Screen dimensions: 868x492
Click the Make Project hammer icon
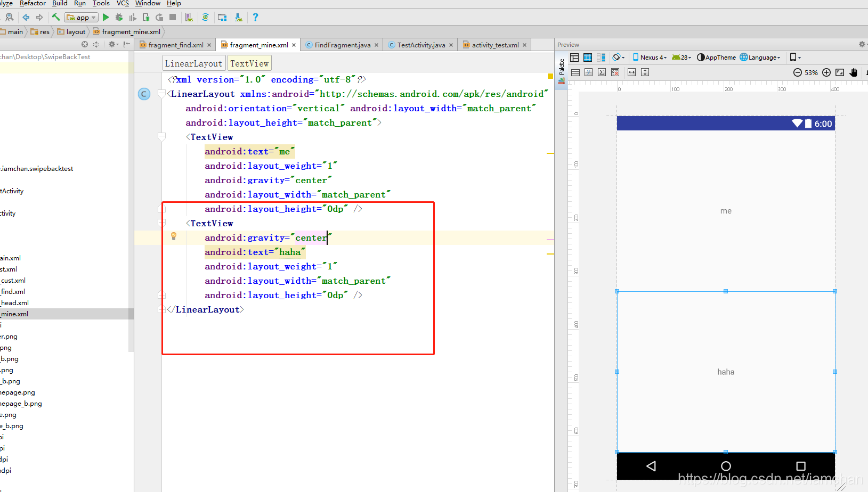[56, 17]
